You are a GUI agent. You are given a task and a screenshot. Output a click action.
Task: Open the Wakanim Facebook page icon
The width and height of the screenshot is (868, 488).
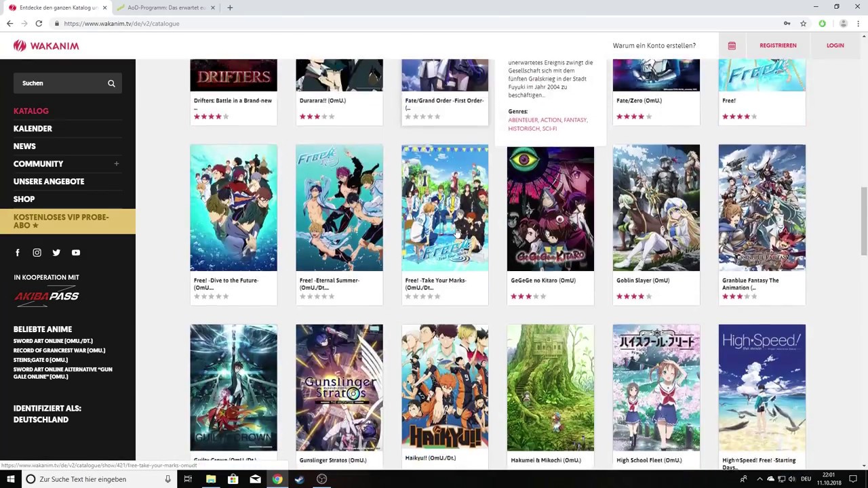[18, 253]
